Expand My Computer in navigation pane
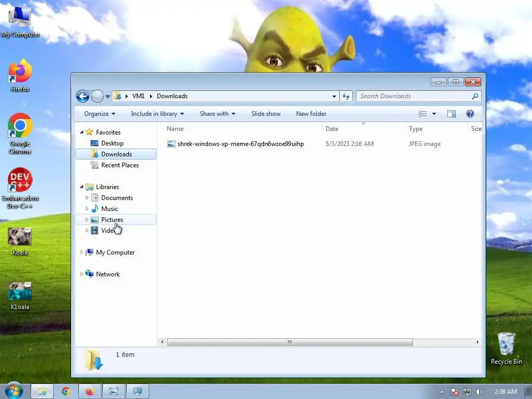532x399 pixels. [x=82, y=252]
